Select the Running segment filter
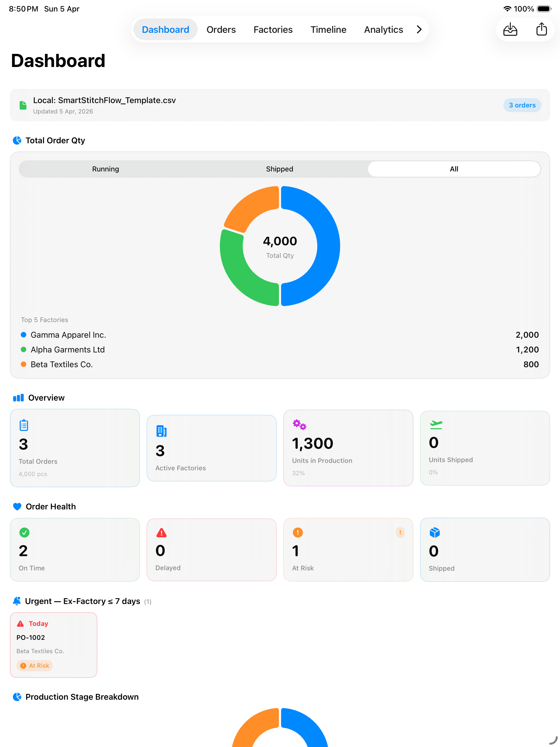 coord(106,169)
